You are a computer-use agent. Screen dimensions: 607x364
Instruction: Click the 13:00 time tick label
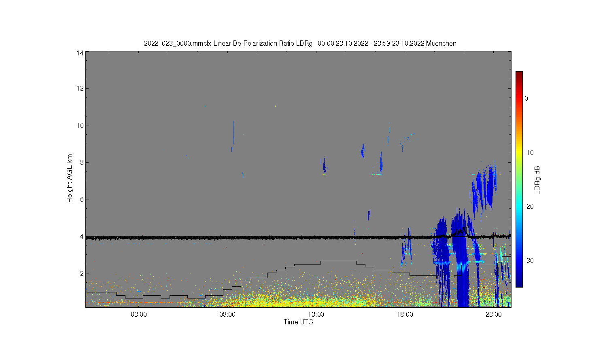pos(316,314)
